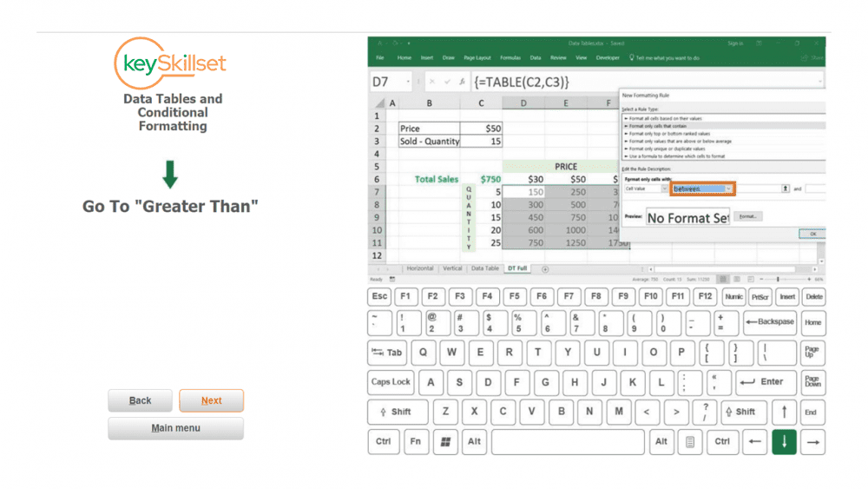Viewport: 868px width, 489px height.
Task: Click the right arrow key on virtual keyboard
Action: pyautogui.click(x=812, y=442)
